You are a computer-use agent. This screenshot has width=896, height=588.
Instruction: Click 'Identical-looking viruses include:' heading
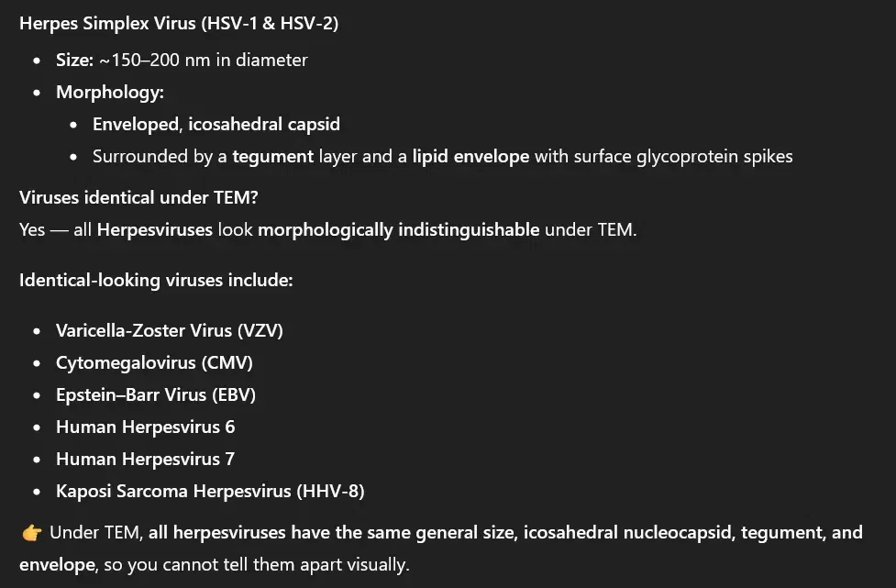[156, 280]
